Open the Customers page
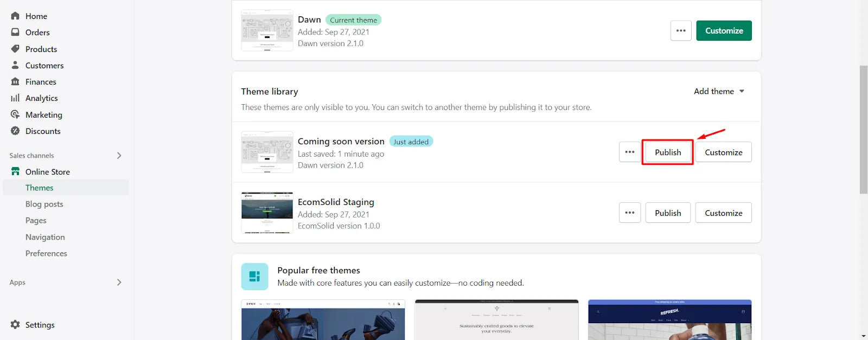 point(44,65)
